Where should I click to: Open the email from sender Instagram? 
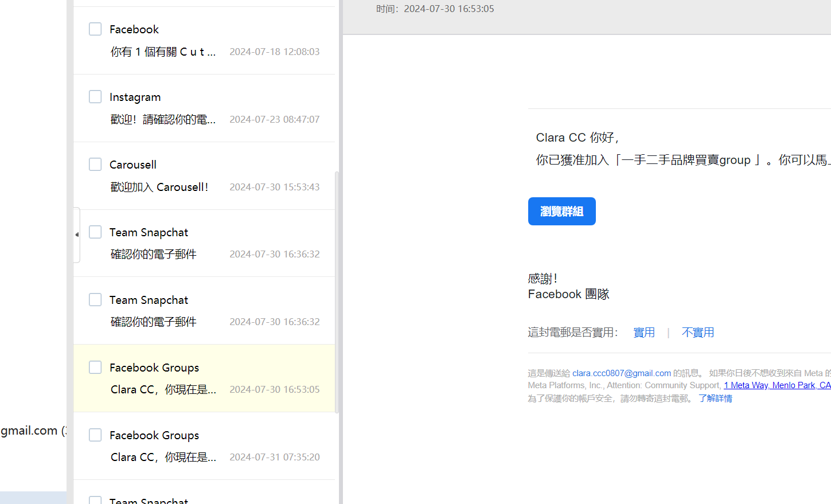(135, 97)
